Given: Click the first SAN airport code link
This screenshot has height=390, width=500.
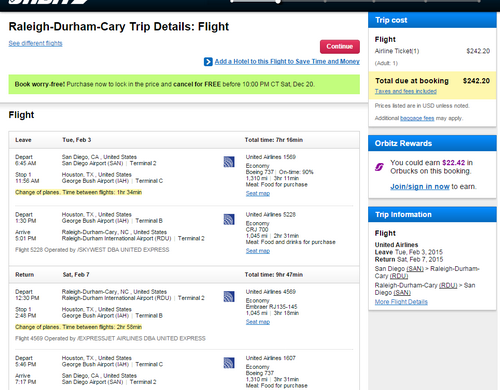Looking at the screenshot, I should click(415, 269).
